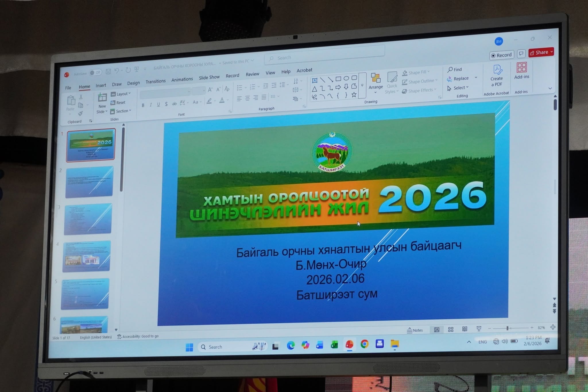Screen dimensions: 588x392
Task: Open Find in the Editing group
Action: [x=455, y=69]
